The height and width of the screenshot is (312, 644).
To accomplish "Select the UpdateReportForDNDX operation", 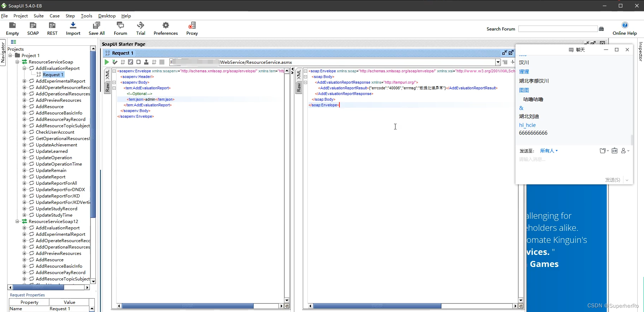I will pos(60,190).
